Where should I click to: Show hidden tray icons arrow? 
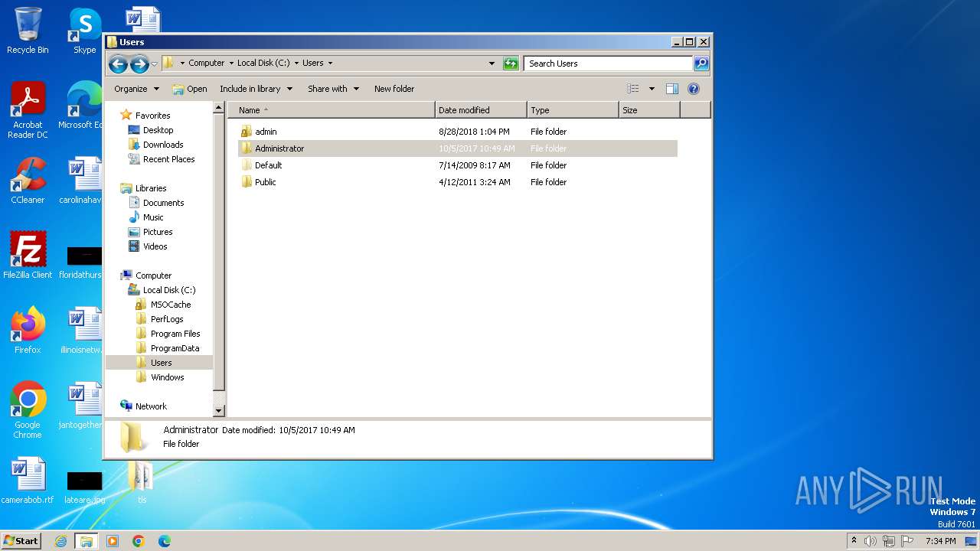tap(854, 540)
